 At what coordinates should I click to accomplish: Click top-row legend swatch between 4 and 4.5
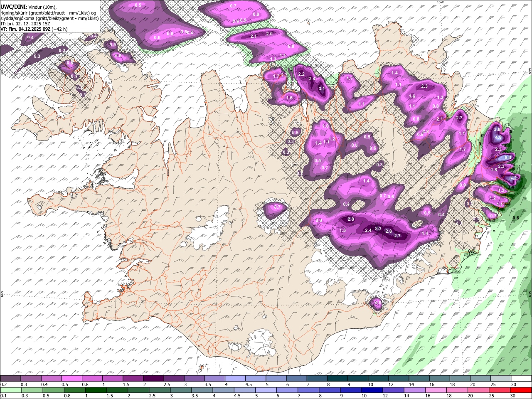click(235, 378)
